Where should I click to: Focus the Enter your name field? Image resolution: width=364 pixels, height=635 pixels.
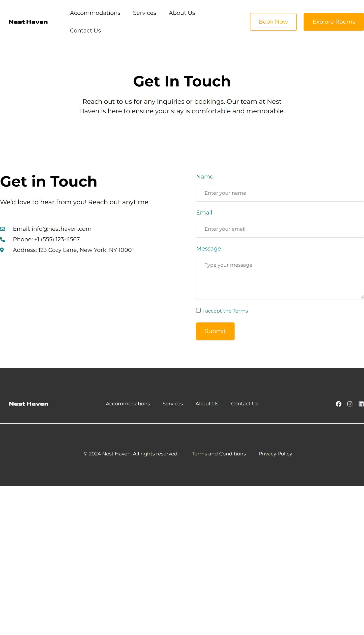(x=279, y=193)
